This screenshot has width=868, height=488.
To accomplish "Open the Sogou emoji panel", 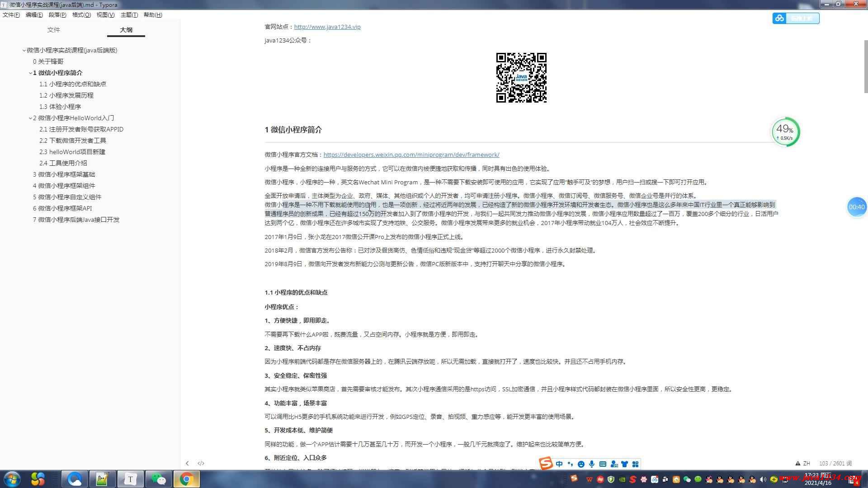I will tap(581, 464).
